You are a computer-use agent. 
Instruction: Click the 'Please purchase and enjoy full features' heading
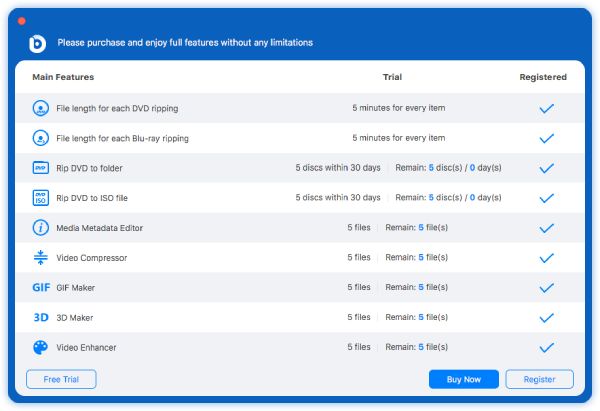coord(185,42)
